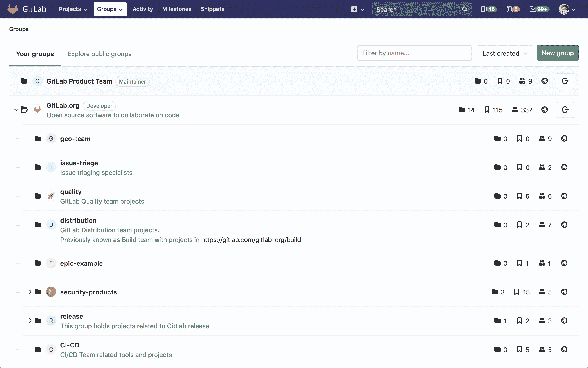Image resolution: width=588 pixels, height=368 pixels.
Task: Expand the security-products subgroup
Action: coord(30,292)
